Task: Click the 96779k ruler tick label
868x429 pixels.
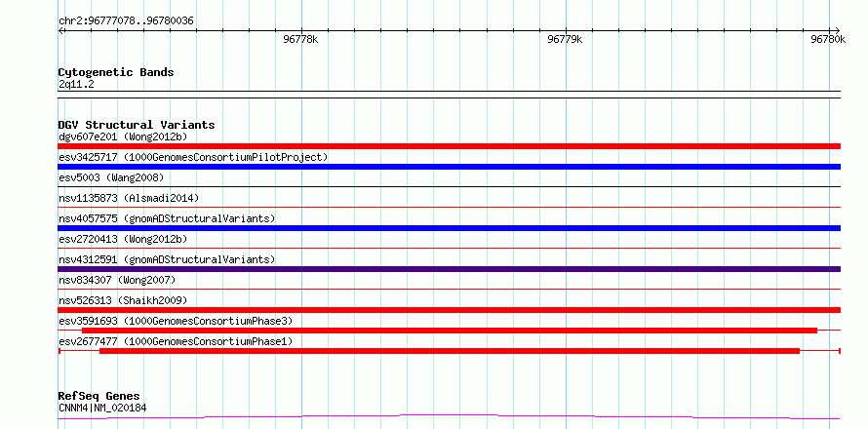Action: pos(566,39)
